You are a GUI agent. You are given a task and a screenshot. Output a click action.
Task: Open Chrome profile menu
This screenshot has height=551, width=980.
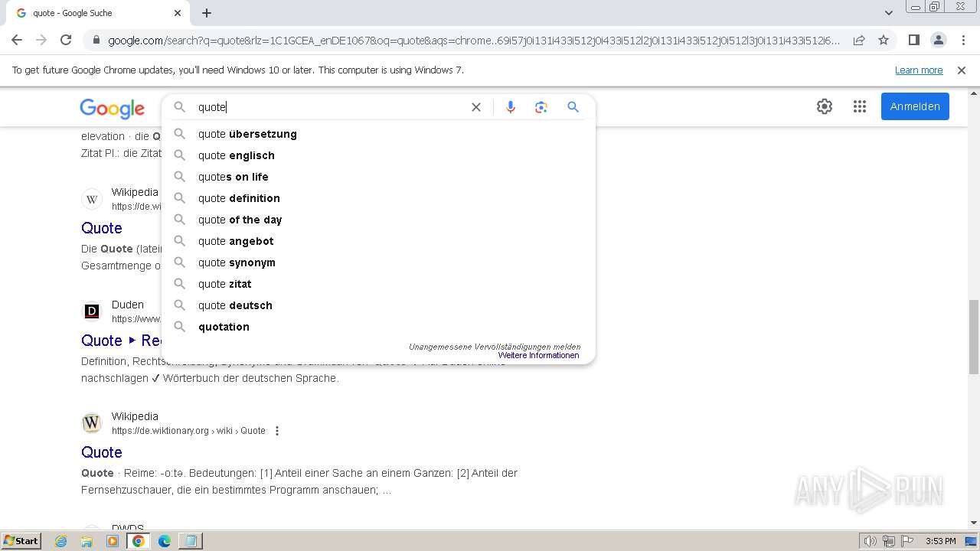938,40
